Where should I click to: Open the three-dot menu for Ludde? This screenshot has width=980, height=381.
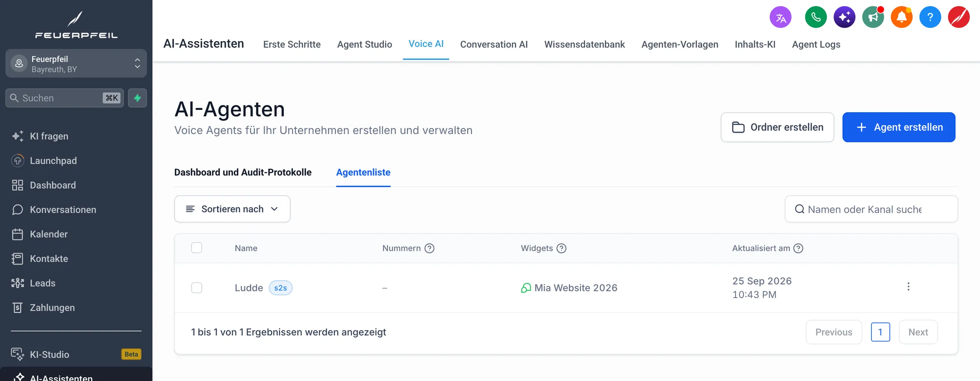point(908,287)
